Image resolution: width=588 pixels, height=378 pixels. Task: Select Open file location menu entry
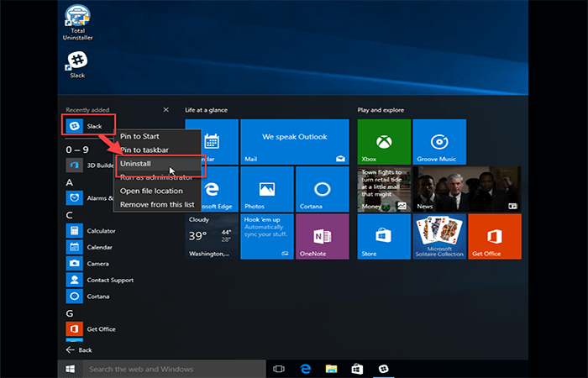point(157,191)
